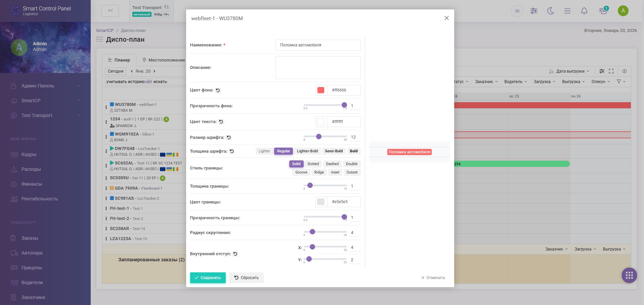Select the Groove border style

301,173
